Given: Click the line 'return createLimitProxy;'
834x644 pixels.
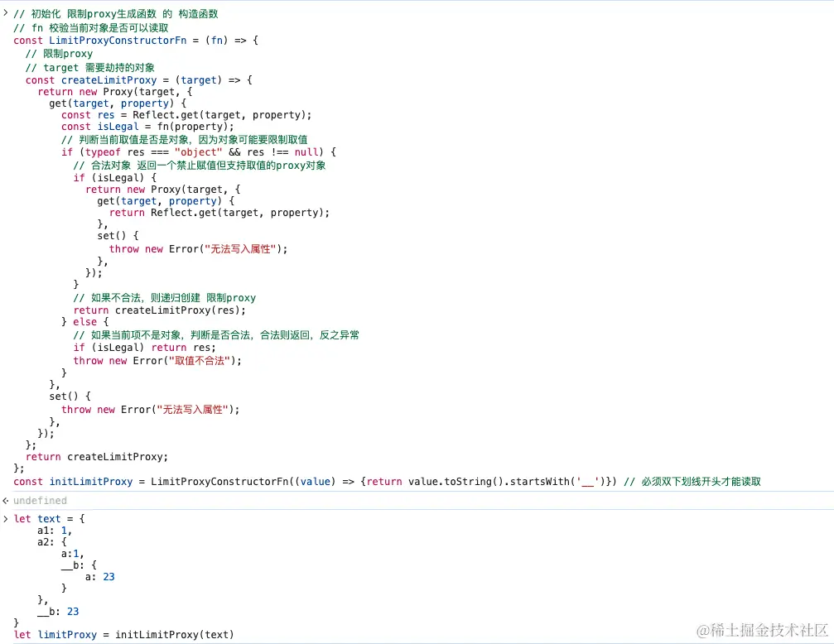Looking at the screenshot, I should pyautogui.click(x=97, y=457).
